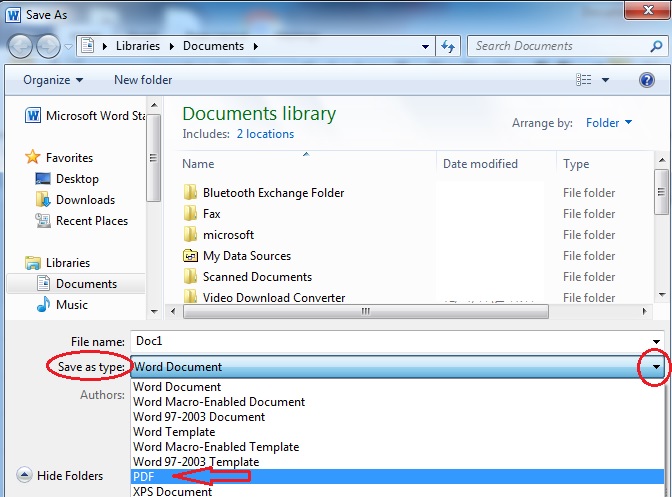Open recent locations arrow beside Forward button
This screenshot has width=672, height=497.
pyautogui.click(x=69, y=46)
